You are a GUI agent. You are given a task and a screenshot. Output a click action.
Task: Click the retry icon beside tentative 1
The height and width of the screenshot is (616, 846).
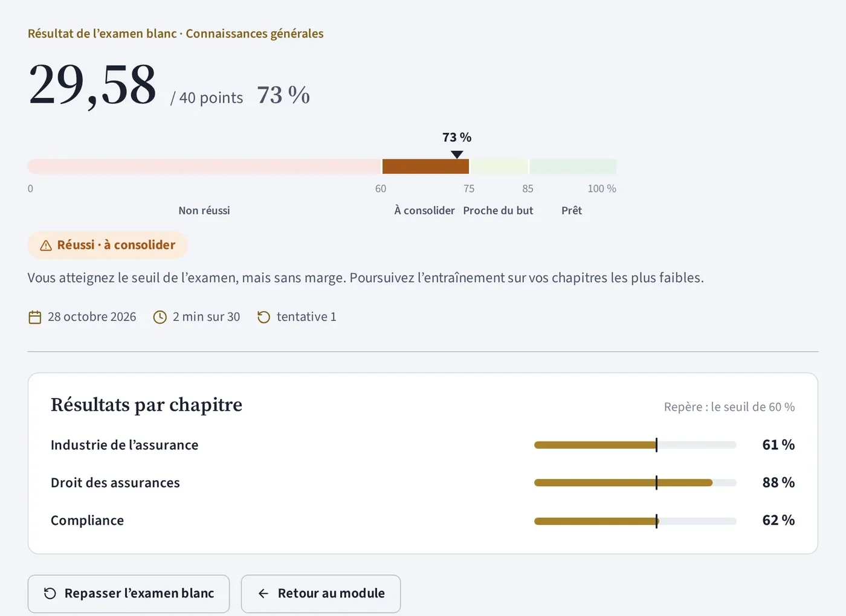(263, 317)
